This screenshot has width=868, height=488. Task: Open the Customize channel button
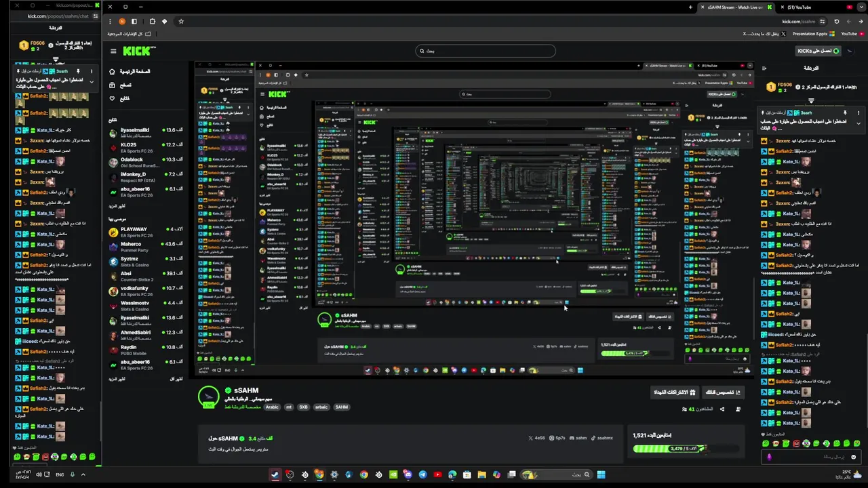(723, 392)
